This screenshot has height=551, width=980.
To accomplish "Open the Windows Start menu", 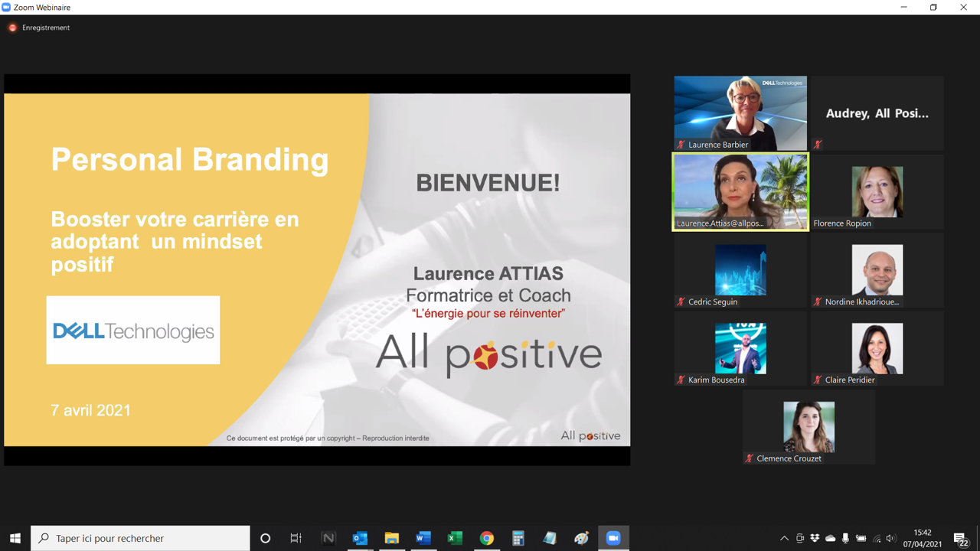I will [15, 538].
